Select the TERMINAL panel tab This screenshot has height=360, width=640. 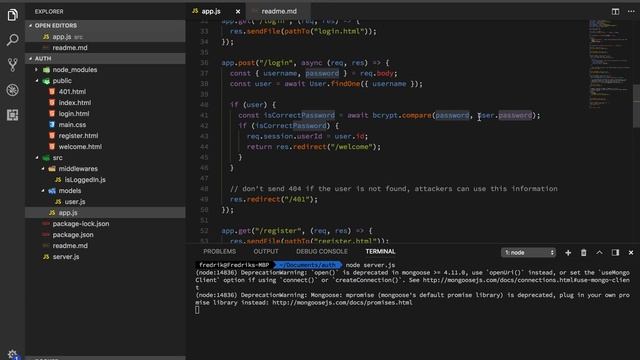pyautogui.click(x=380, y=251)
